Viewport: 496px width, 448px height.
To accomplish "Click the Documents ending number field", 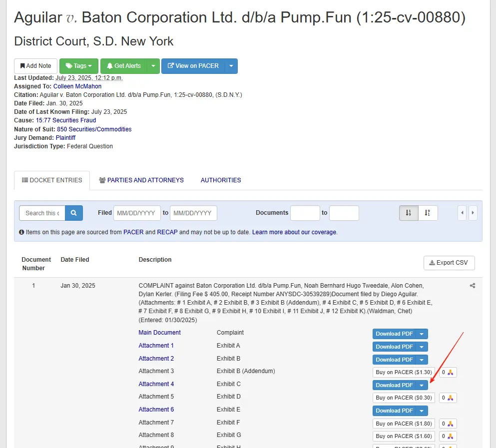I will pyautogui.click(x=344, y=213).
